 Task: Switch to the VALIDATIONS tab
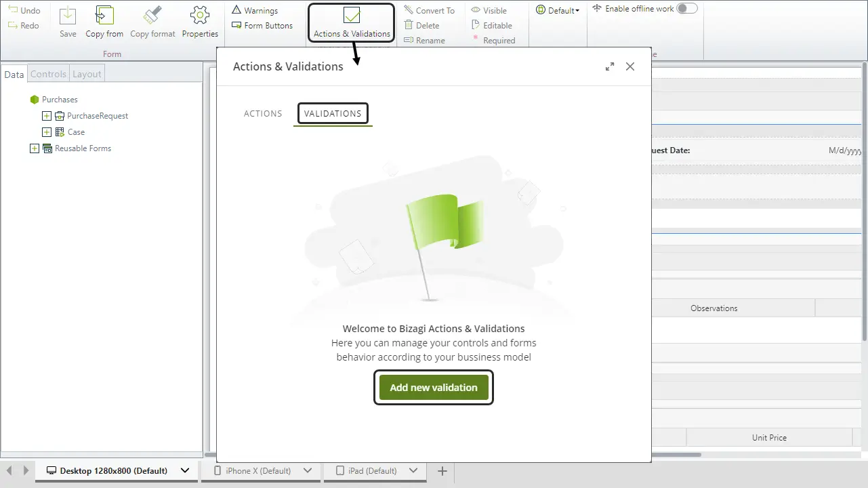[333, 113]
